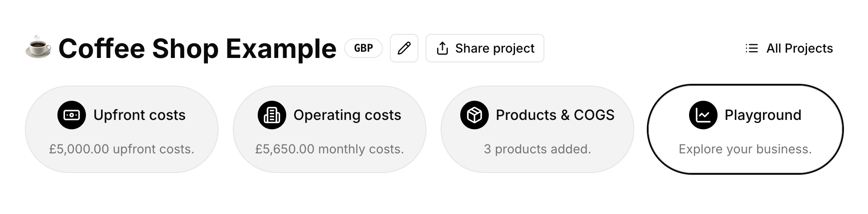Image resolution: width=868 pixels, height=214 pixels.
Task: Open the Playground tab
Action: (745, 129)
